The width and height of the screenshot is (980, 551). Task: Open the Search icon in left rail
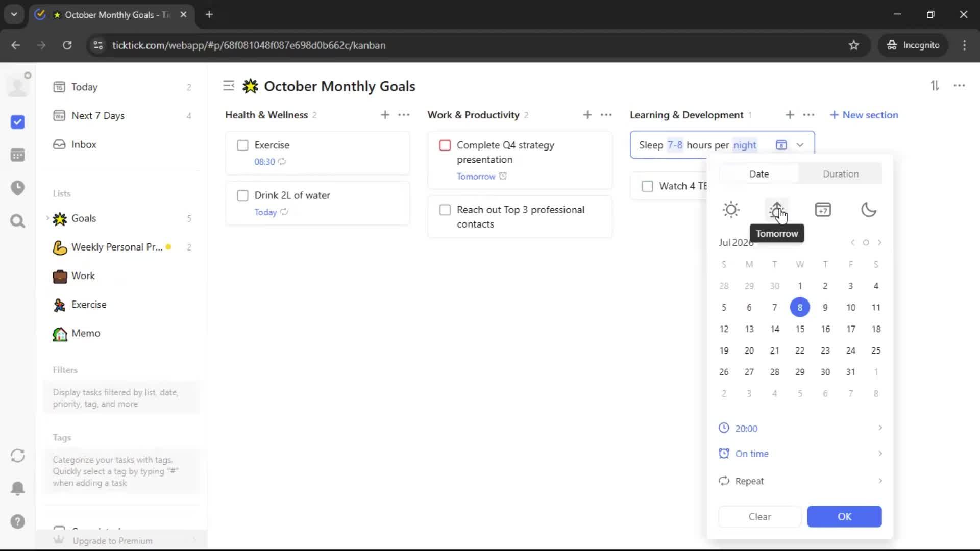pyautogui.click(x=18, y=221)
